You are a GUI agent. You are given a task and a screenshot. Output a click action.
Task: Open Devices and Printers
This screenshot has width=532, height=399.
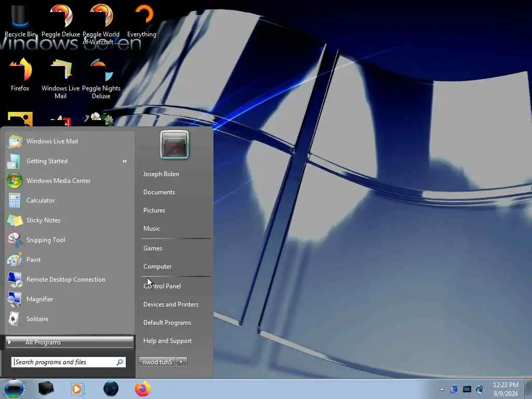pyautogui.click(x=170, y=304)
